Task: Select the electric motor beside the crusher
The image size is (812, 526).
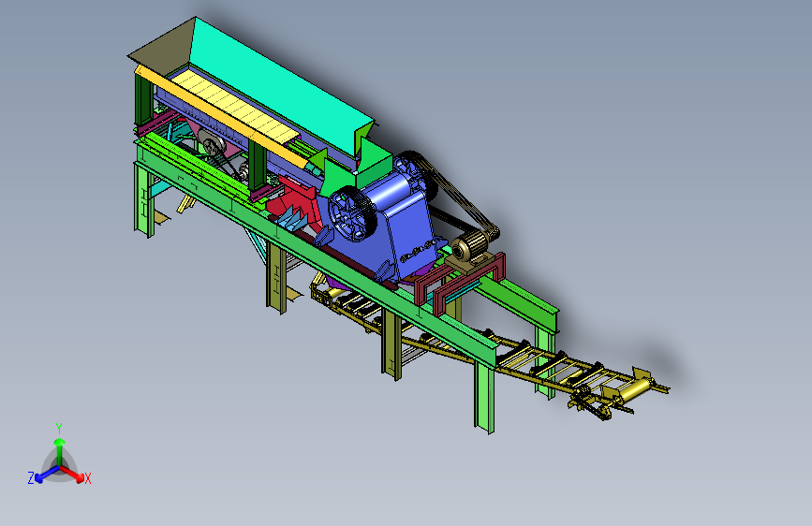Action: pos(470,247)
